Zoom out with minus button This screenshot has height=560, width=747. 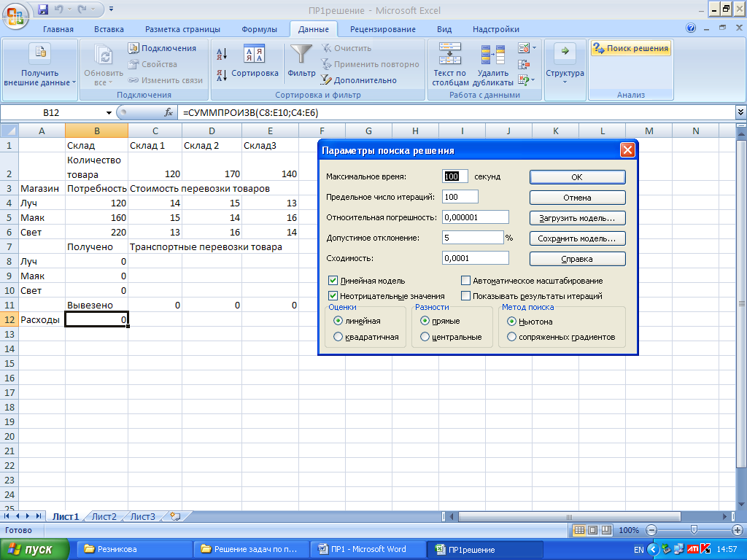pos(651,530)
